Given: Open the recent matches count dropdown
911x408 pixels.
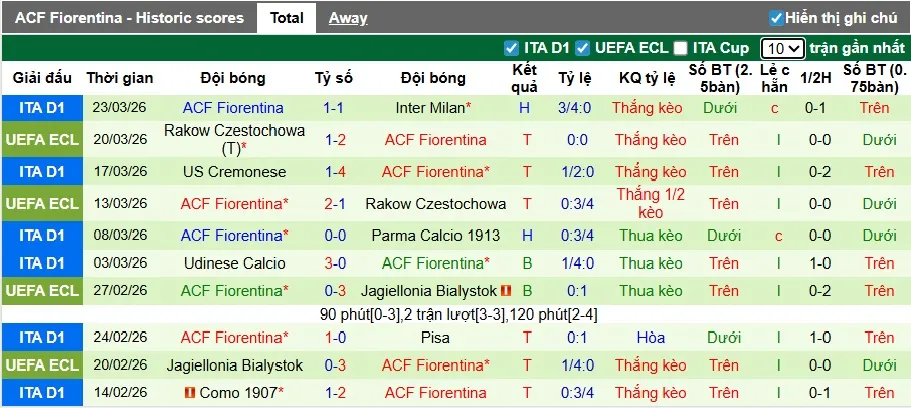Looking at the screenshot, I should 781,48.
